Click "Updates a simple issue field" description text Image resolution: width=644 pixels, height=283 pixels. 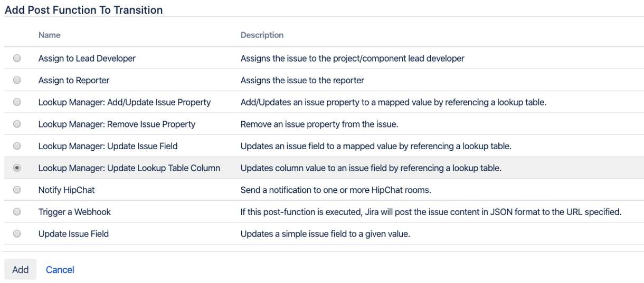click(325, 233)
